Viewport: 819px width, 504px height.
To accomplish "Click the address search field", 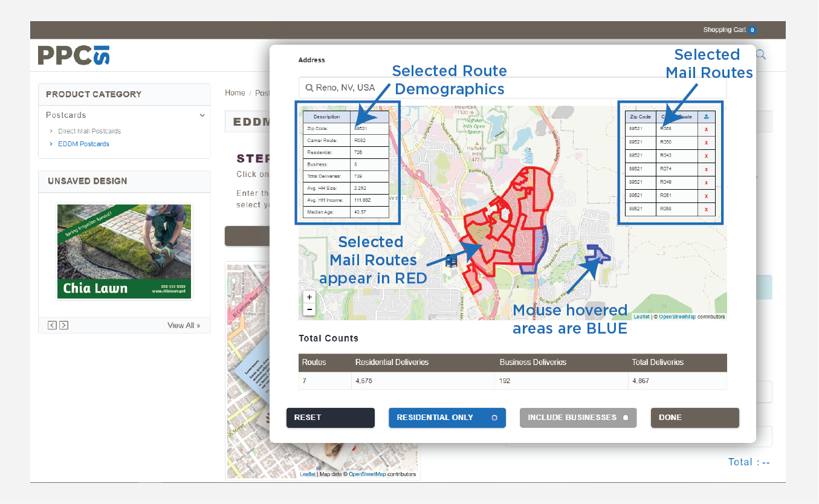I will 514,88.
